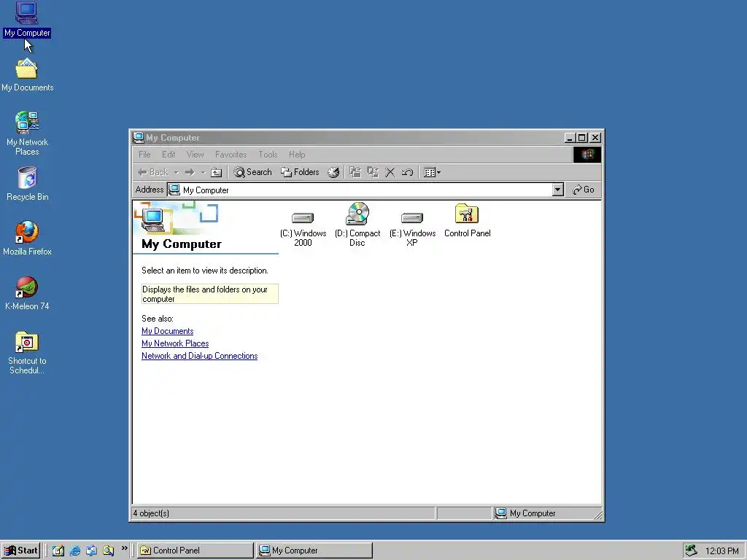The image size is (747, 560).
Task: Click the '4 object(s)' status bar text
Action: pyautogui.click(x=151, y=513)
